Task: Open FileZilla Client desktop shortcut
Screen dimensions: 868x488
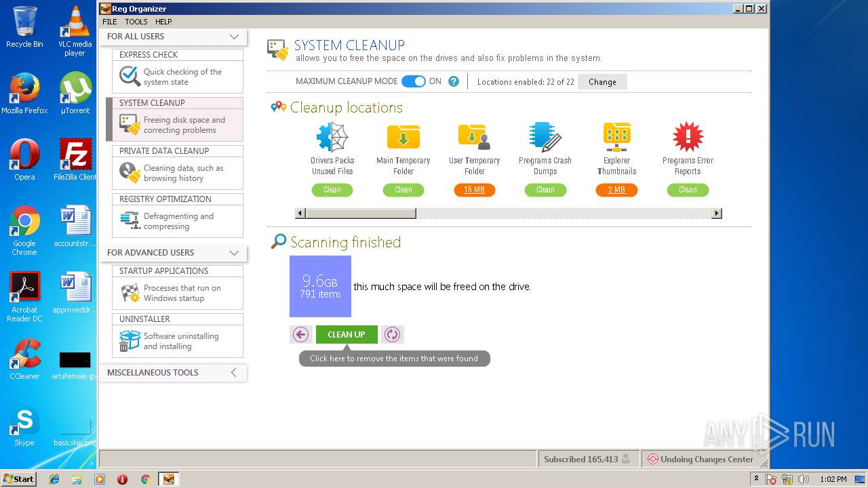Action: tap(75, 159)
